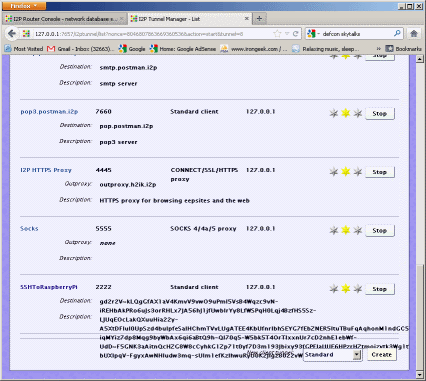Click the vertical scrollbar thumb
The width and height of the screenshot is (426, 381).
(x=420, y=317)
